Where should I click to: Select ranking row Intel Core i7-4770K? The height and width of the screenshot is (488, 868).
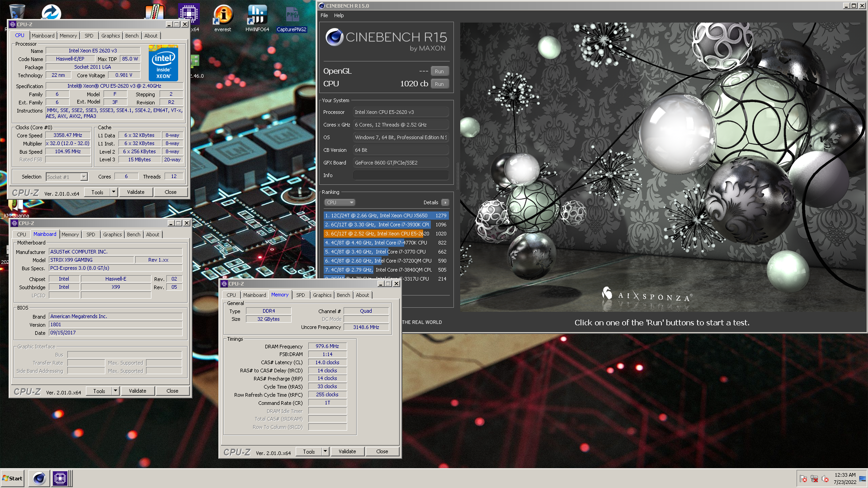(x=386, y=243)
